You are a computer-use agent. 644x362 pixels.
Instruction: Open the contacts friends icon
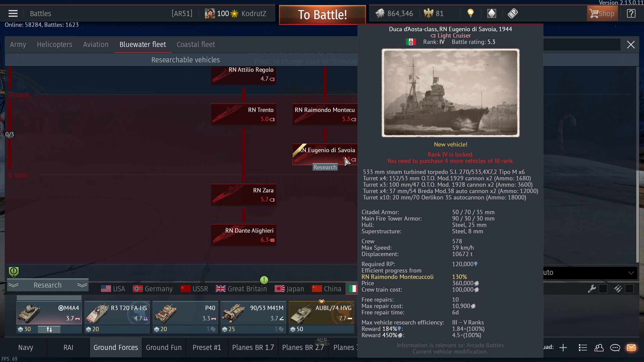(599, 348)
